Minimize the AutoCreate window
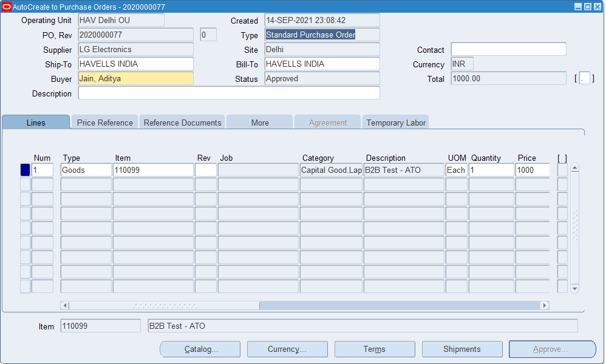The height and width of the screenshot is (364, 606). click(578, 7)
